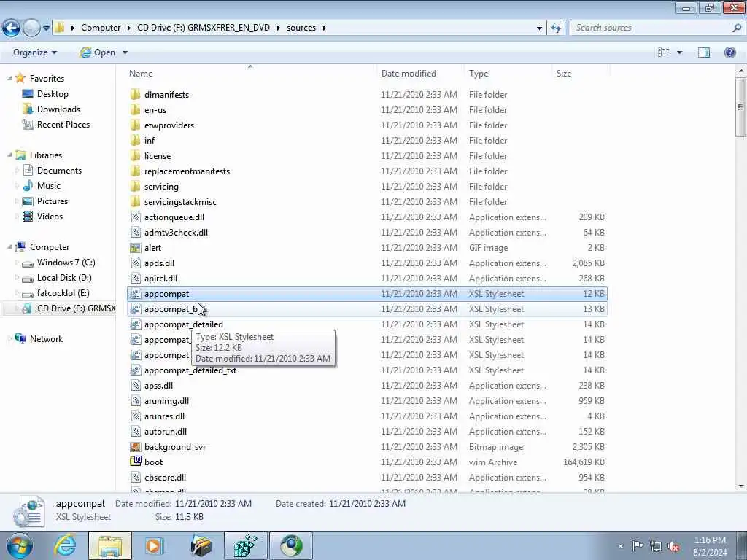Sort by the Name column header
The width and height of the screenshot is (747, 560).
[141, 74]
